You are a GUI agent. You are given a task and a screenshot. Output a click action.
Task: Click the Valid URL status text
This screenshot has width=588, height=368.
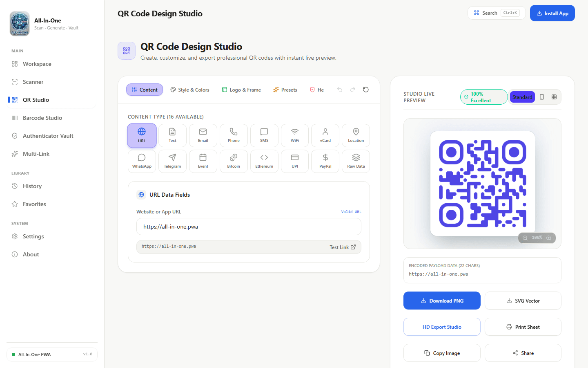pos(351,212)
